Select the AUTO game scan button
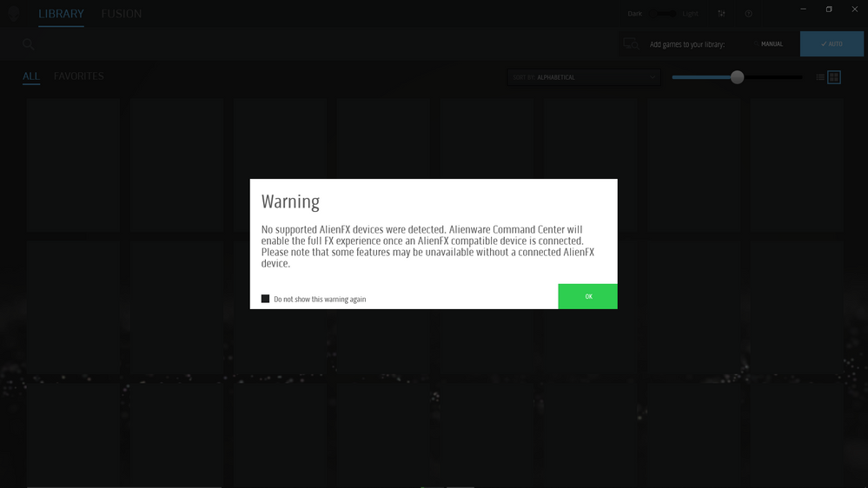Viewport: 868px width, 488px height. point(832,43)
